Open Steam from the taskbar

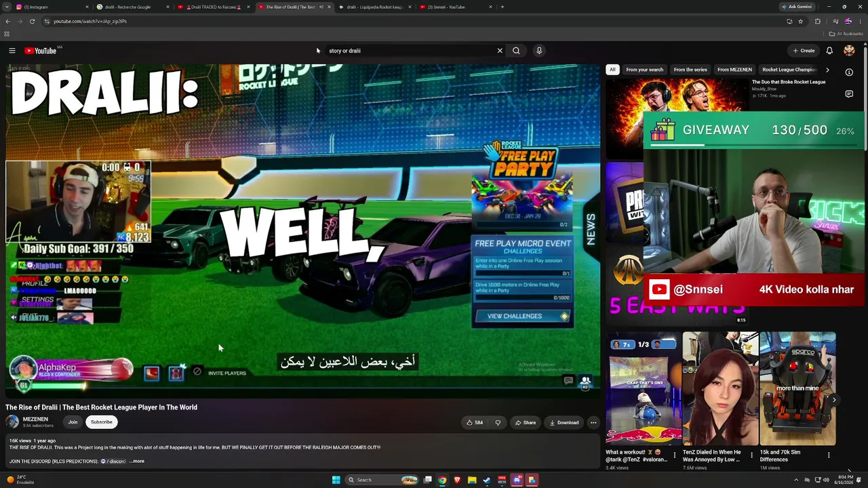[487, 480]
